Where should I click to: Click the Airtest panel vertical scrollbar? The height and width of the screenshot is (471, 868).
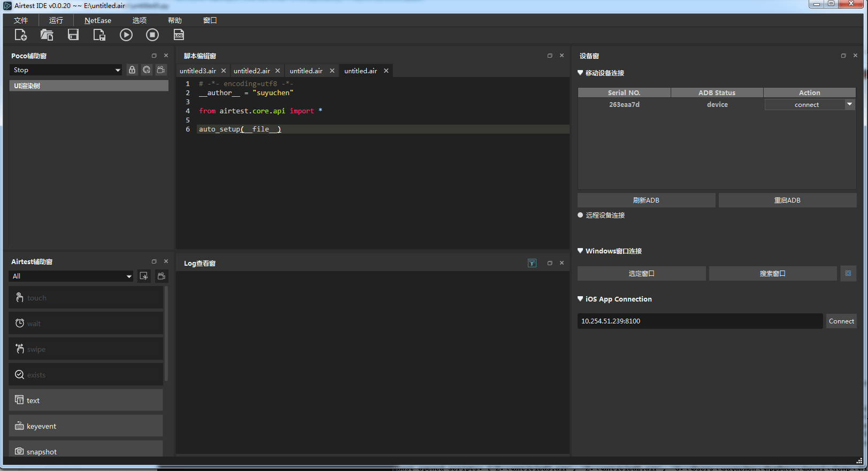pyautogui.click(x=166, y=334)
